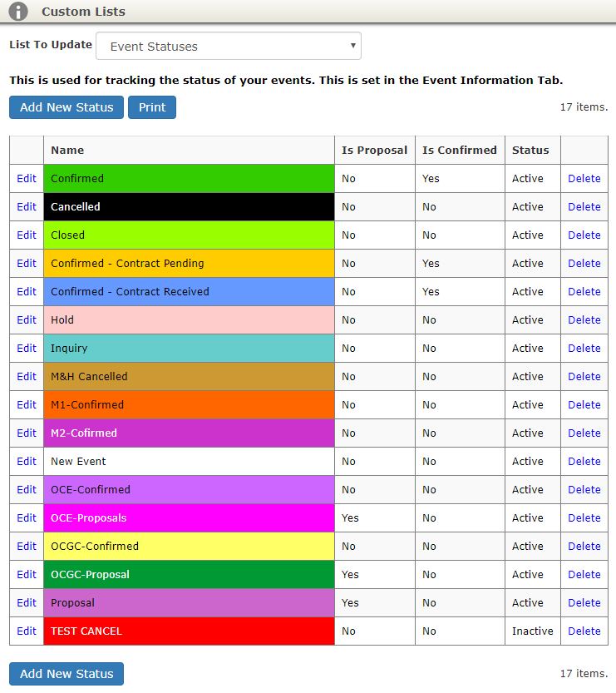The height and width of the screenshot is (693, 616).
Task: Select the Confirmed - Contract Received name cell
Action: tap(189, 292)
